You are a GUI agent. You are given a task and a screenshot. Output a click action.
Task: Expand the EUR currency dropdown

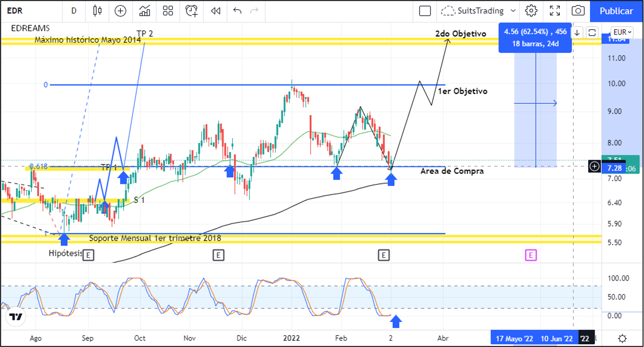click(622, 32)
